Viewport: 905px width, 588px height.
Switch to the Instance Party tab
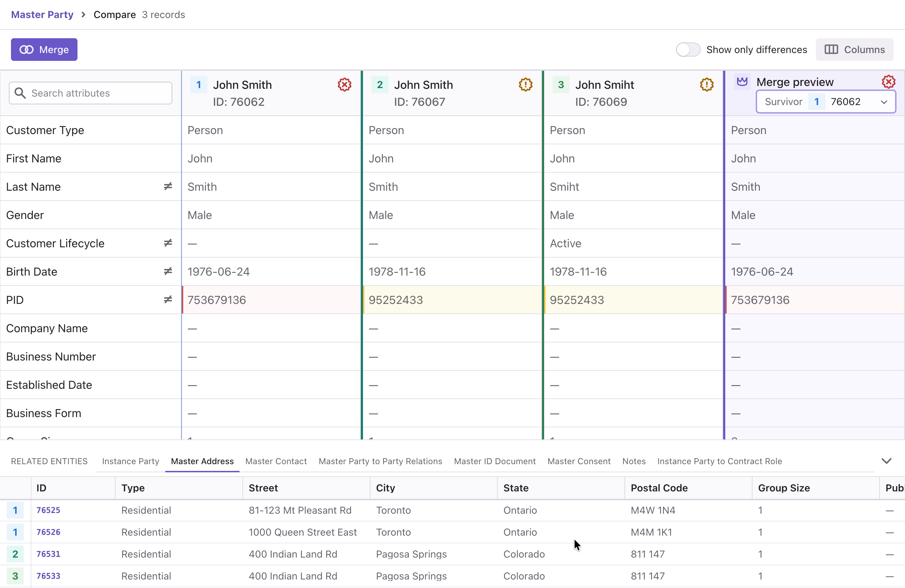pos(131,461)
